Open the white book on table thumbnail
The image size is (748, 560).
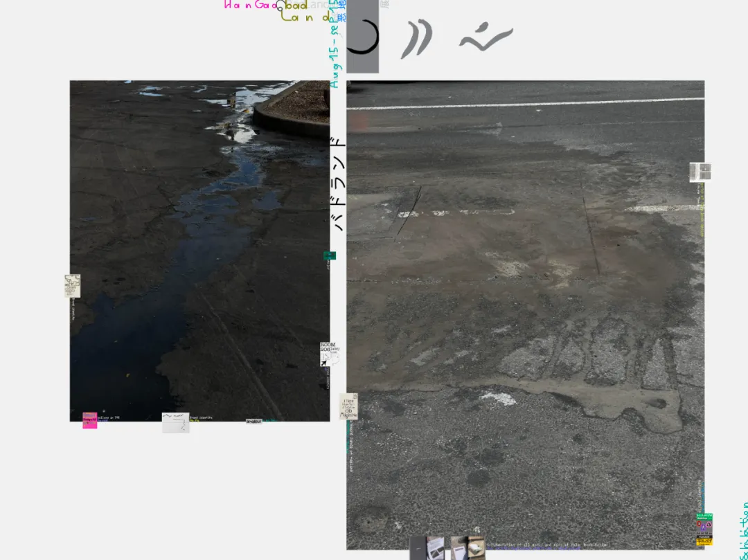pyautogui.click(x=468, y=548)
